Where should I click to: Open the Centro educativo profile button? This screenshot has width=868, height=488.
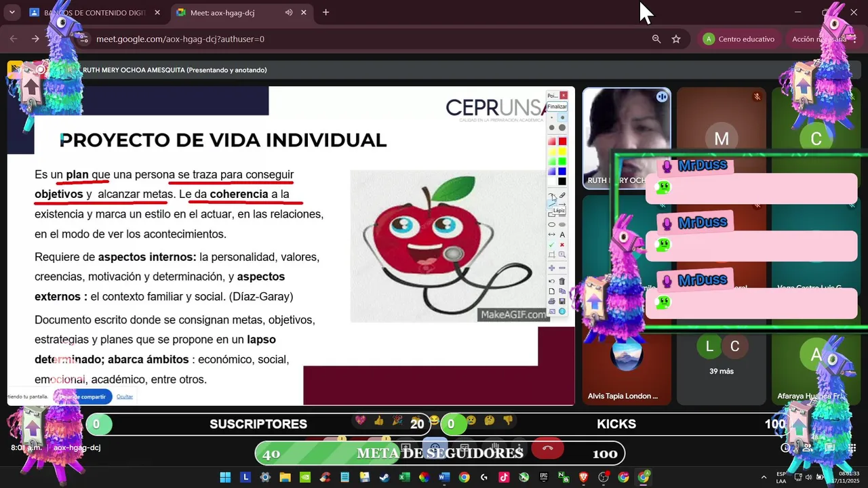(738, 39)
